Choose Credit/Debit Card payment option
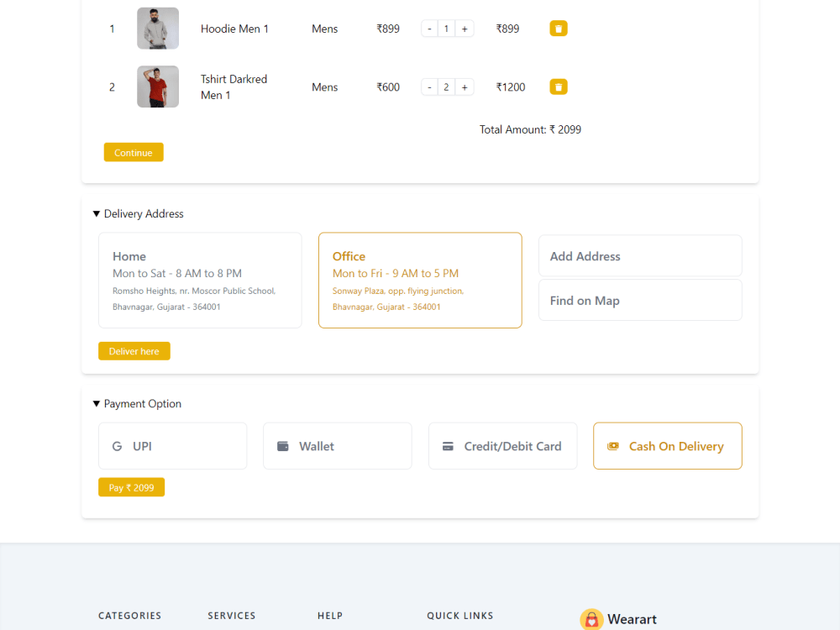This screenshot has width=840, height=630. click(502, 446)
